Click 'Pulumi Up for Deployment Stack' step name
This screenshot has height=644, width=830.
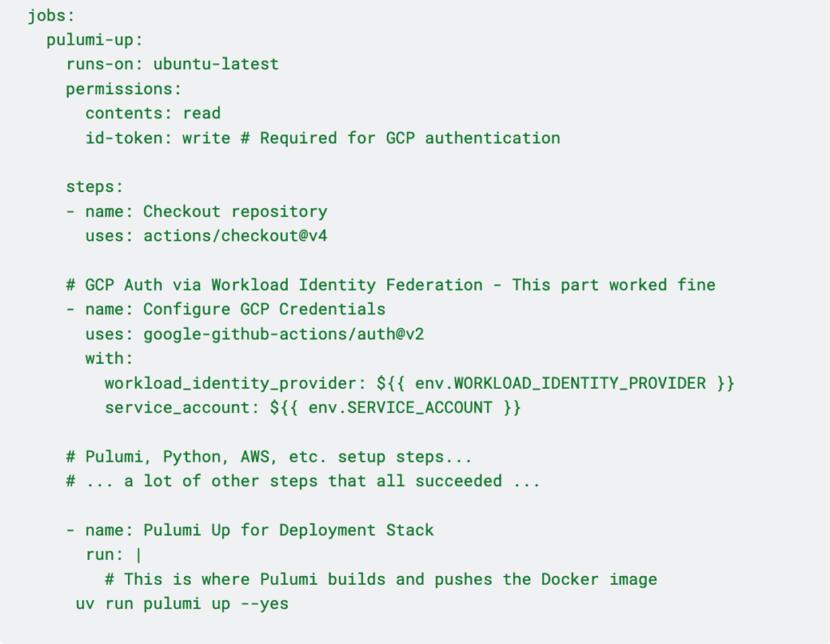click(289, 531)
